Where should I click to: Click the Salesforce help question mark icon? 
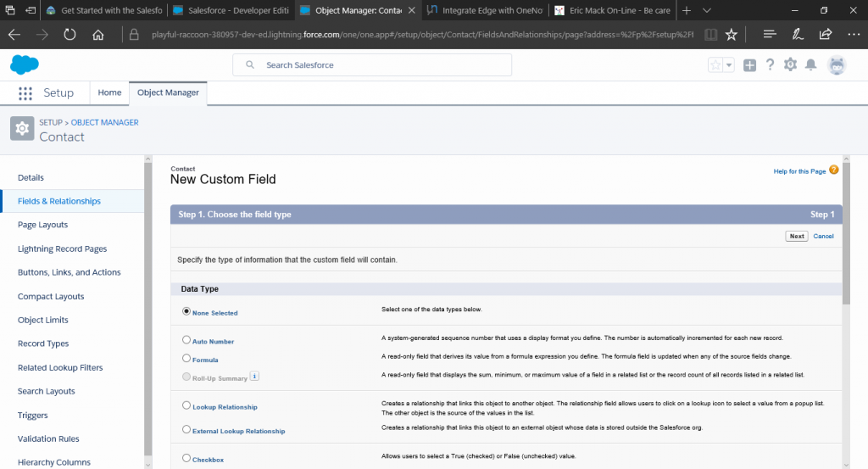click(x=770, y=65)
